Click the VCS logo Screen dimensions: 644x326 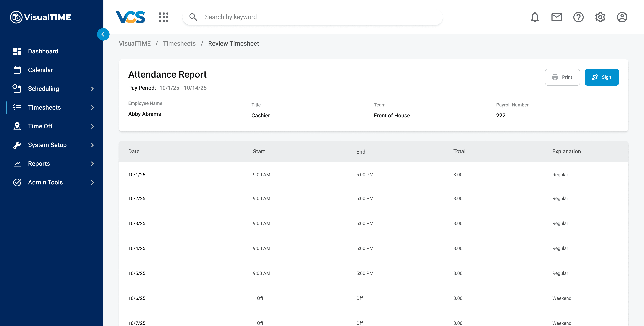(x=130, y=17)
